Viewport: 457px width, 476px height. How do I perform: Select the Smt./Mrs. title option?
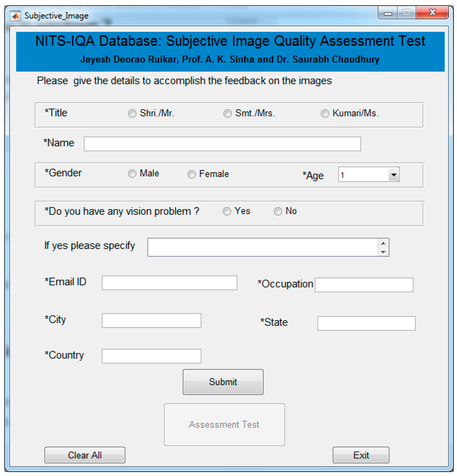227,113
